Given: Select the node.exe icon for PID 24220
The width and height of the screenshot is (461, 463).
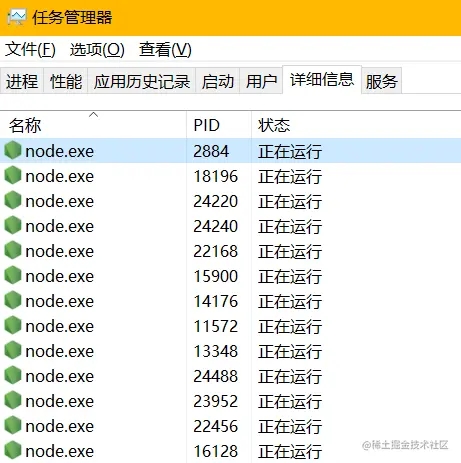Looking at the screenshot, I should click(x=13, y=200).
